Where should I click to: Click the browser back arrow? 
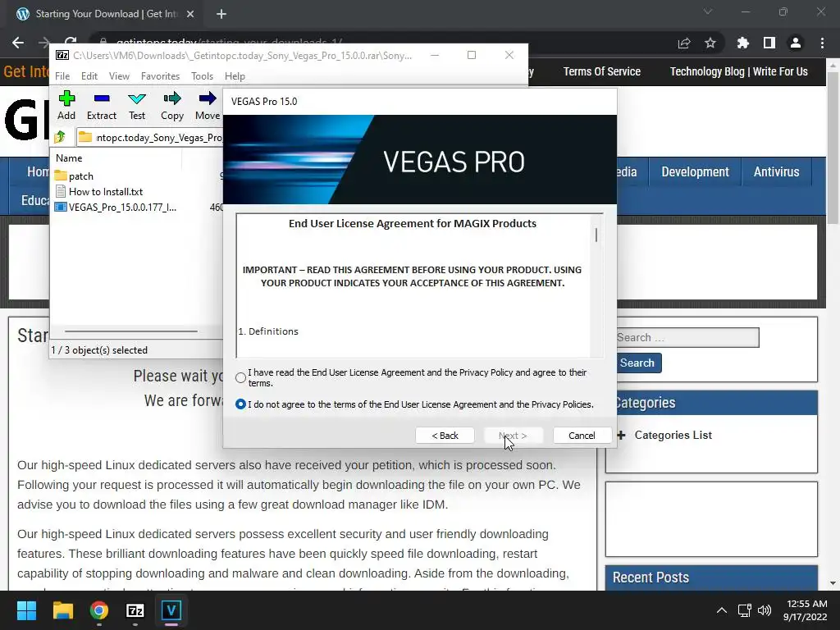point(18,43)
